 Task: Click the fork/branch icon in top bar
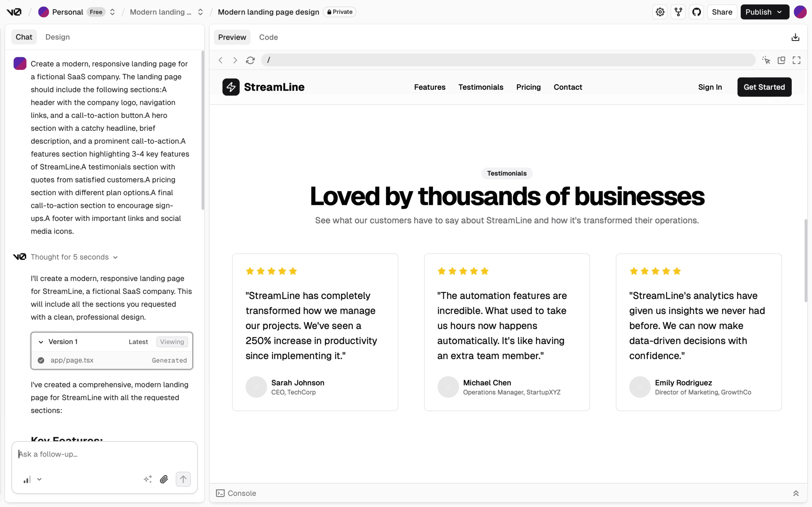point(678,12)
